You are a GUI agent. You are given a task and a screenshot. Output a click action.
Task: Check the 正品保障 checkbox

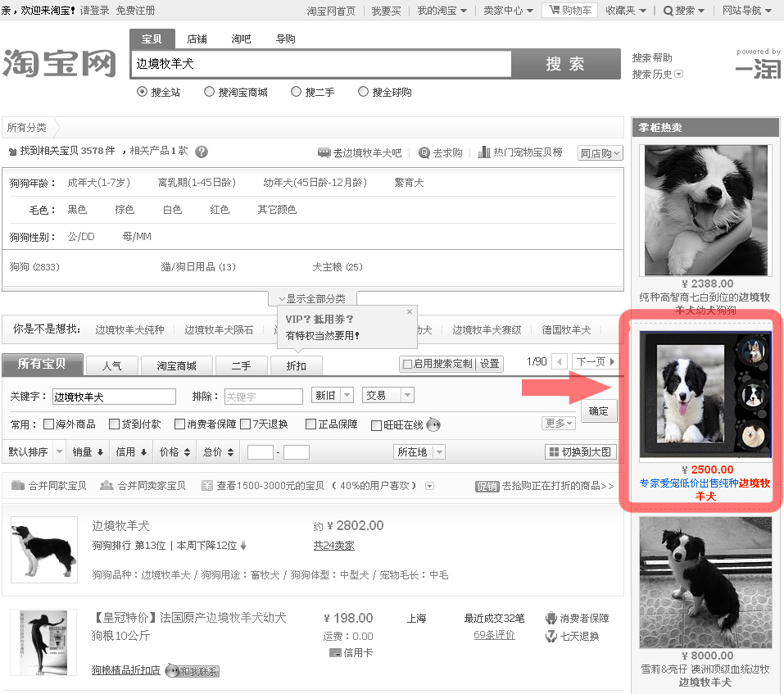coord(311,424)
